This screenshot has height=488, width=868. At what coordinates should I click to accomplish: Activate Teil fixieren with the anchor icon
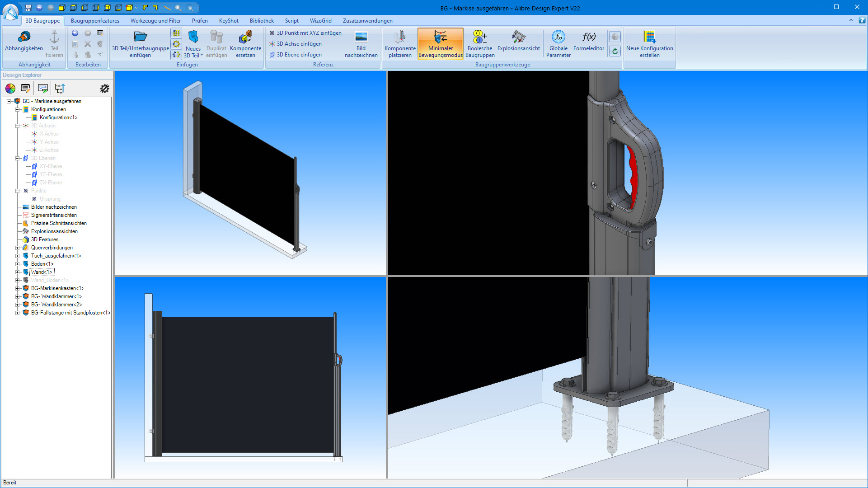coord(54,43)
